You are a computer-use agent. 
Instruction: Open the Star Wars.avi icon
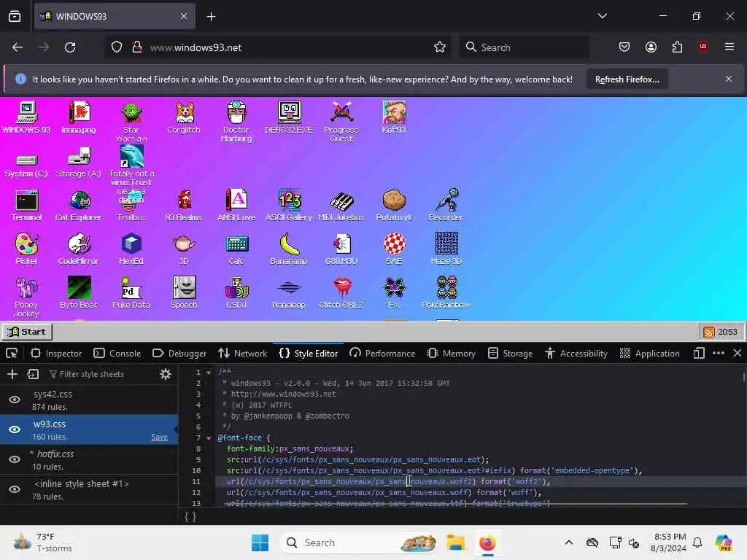[x=131, y=122]
